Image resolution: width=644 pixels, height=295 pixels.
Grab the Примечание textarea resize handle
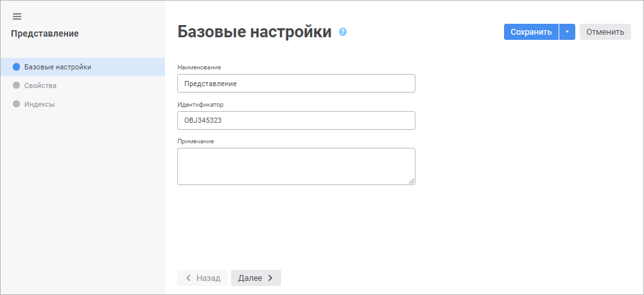coord(412,181)
